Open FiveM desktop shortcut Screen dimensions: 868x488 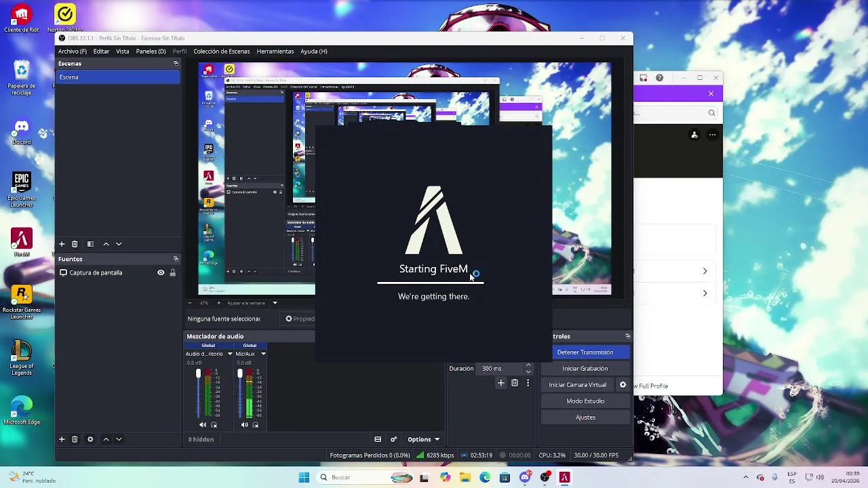pyautogui.click(x=22, y=243)
